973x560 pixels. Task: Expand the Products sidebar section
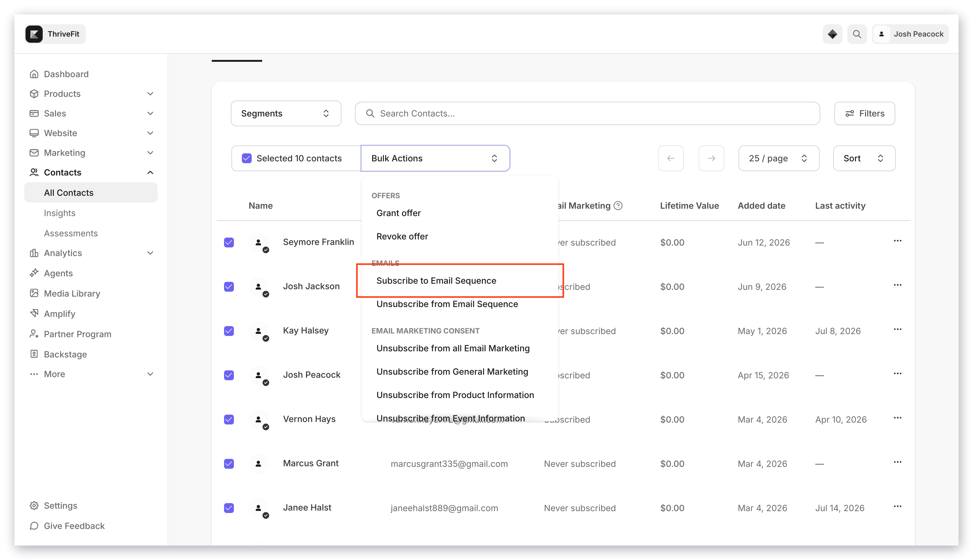point(150,93)
